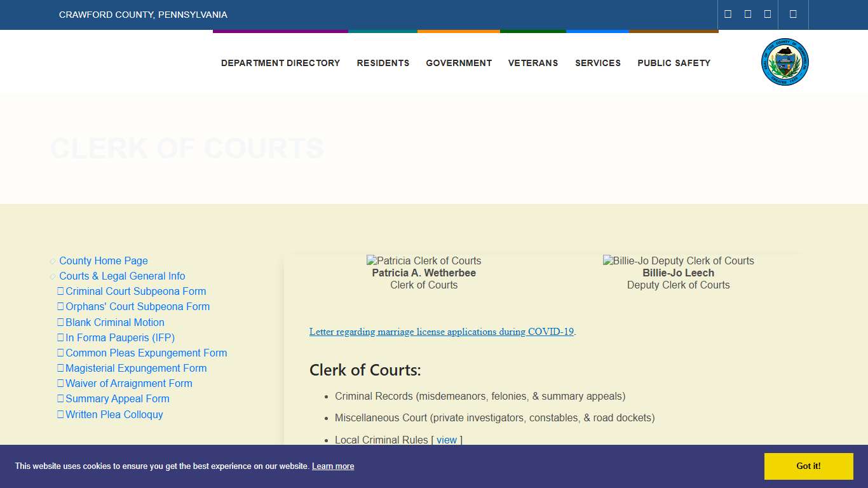
Task: Open the COVID-19 marriage license letter
Action: [441, 331]
